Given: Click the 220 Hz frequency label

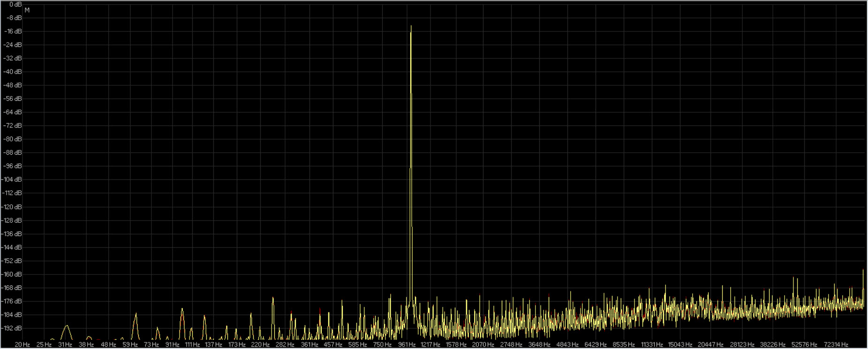Looking at the screenshot, I should [x=260, y=344].
